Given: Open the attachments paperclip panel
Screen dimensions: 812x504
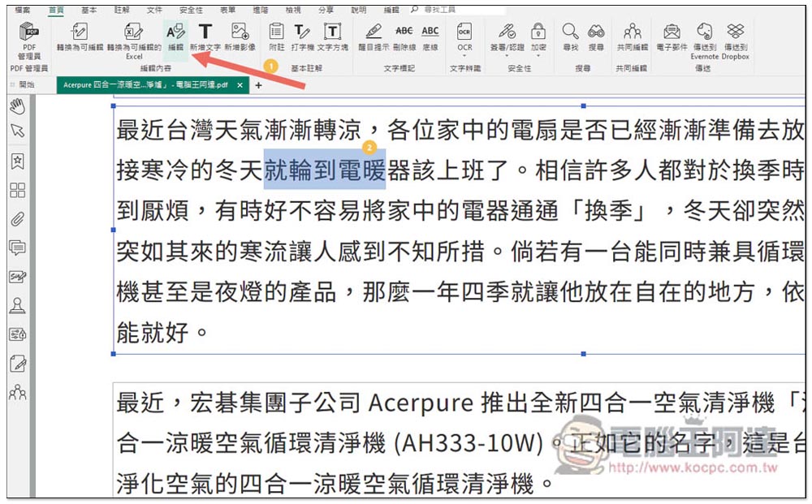Looking at the screenshot, I should [18, 219].
